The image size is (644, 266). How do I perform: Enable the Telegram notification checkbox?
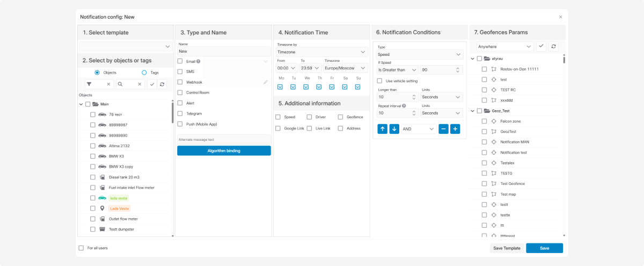180,113
